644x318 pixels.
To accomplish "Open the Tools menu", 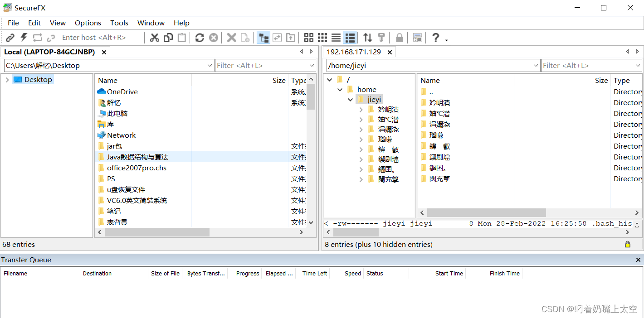I will click(119, 23).
